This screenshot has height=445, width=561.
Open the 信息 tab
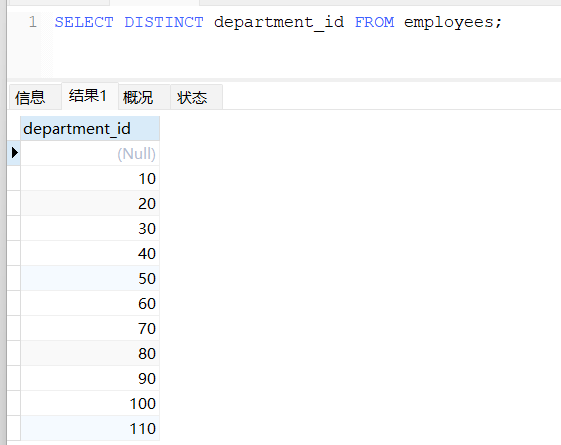35,97
